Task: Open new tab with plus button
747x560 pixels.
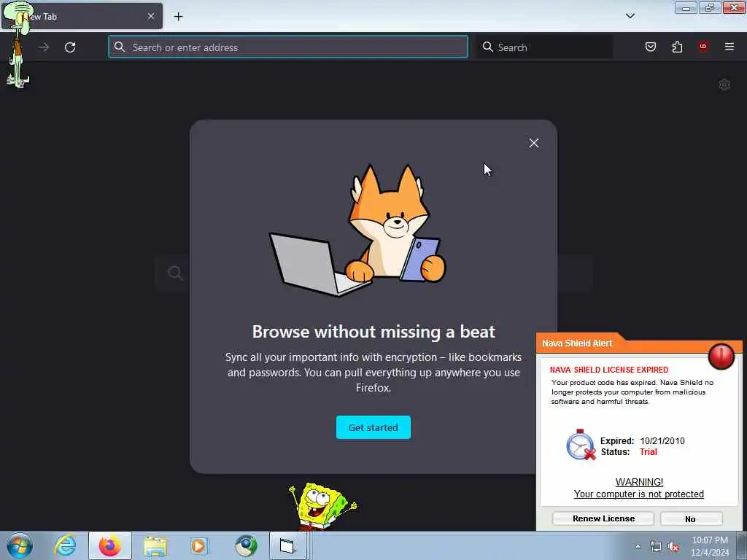Action: tap(178, 17)
